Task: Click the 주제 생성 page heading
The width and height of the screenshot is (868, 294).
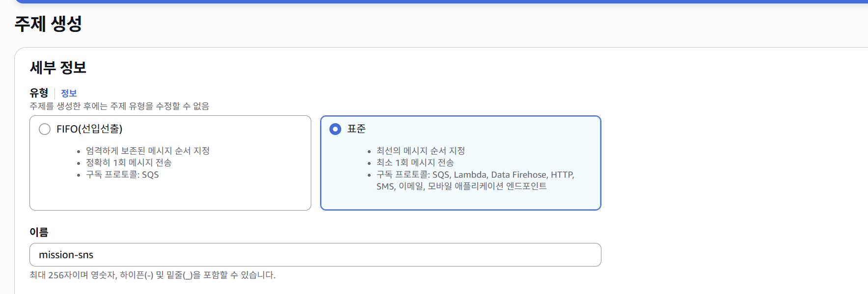Action: click(48, 24)
